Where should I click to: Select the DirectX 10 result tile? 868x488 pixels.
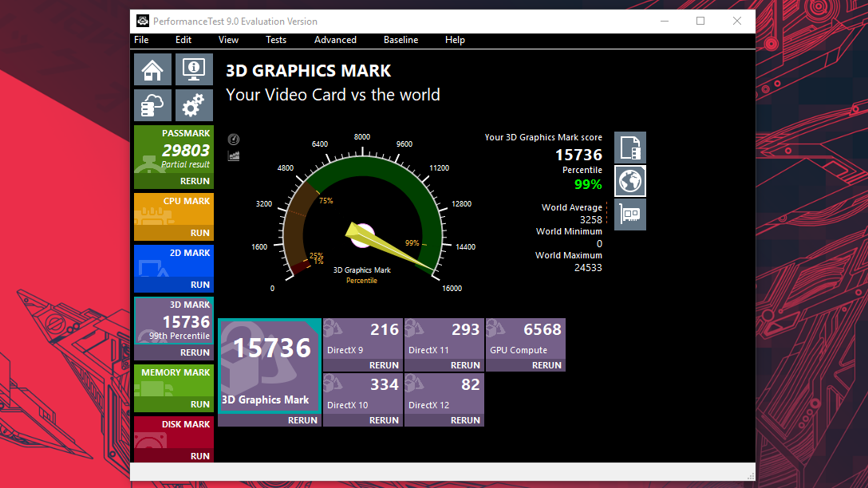(362, 393)
